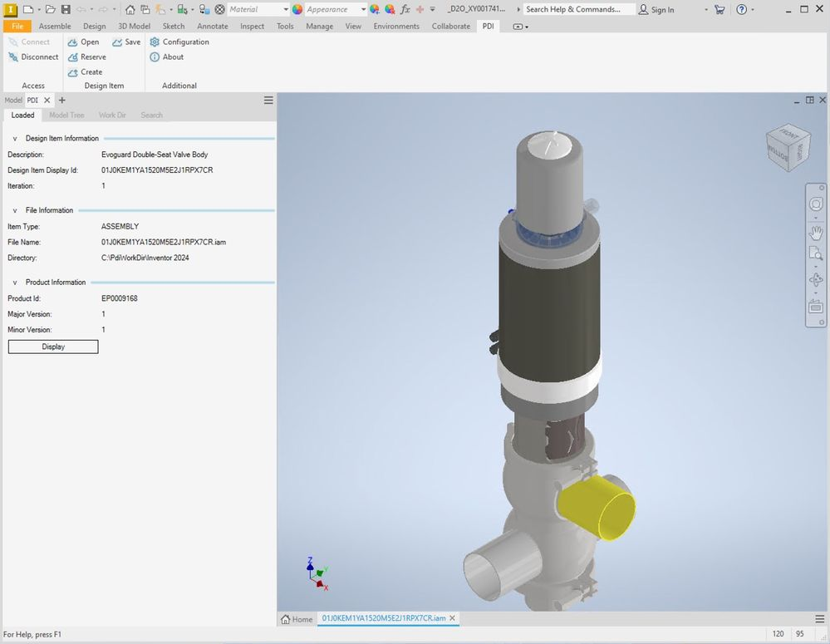This screenshot has width=830, height=644.
Task: Open a file with the folder icon
Action: point(51,9)
